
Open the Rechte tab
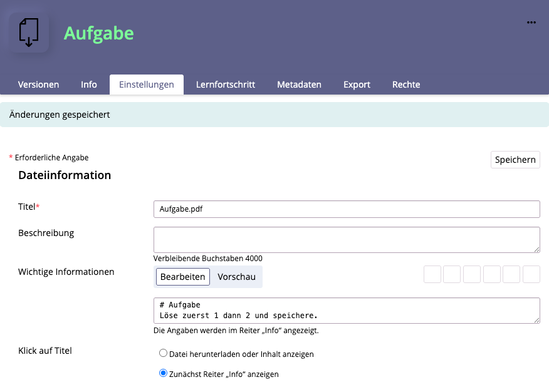[406, 85]
